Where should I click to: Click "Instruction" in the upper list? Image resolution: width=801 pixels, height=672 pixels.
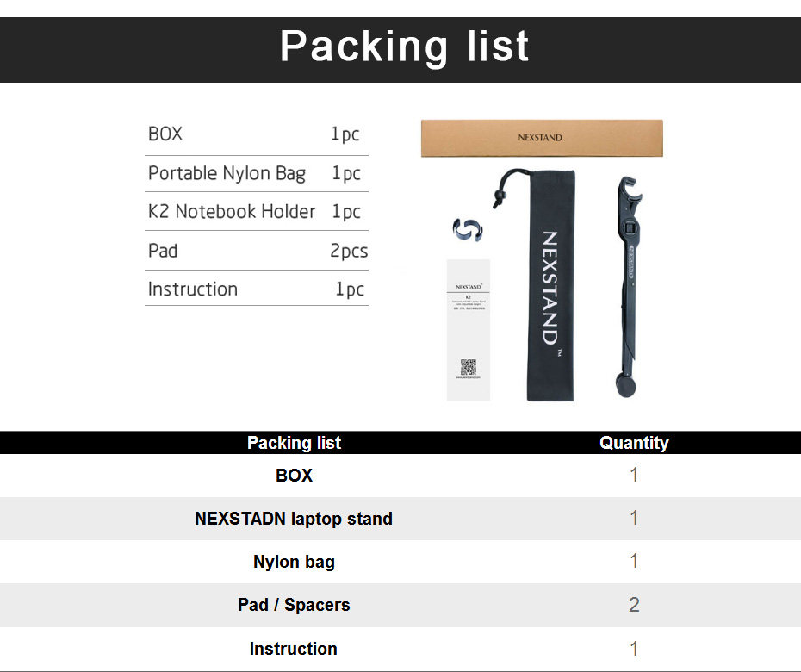tap(193, 289)
